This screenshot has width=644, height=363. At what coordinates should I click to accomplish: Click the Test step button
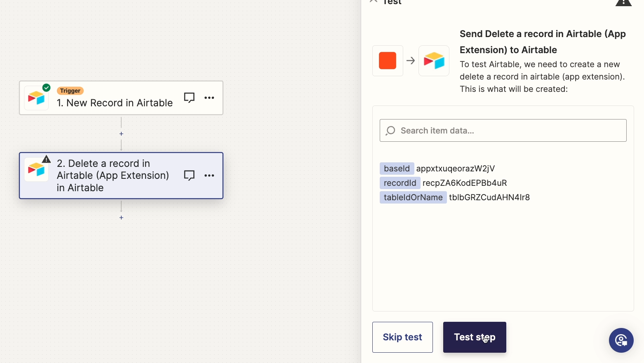point(475,337)
